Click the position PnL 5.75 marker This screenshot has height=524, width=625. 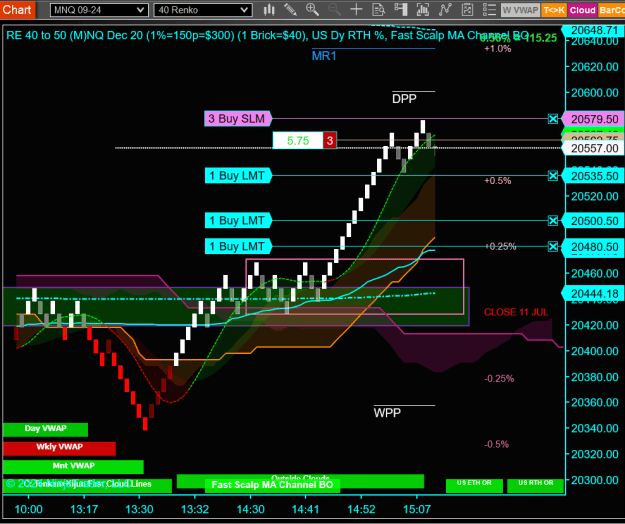(298, 141)
